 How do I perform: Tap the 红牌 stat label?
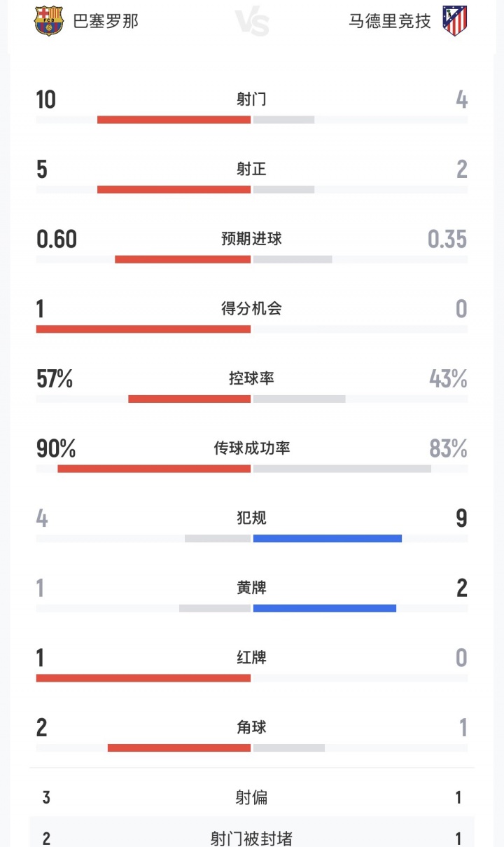point(251,658)
